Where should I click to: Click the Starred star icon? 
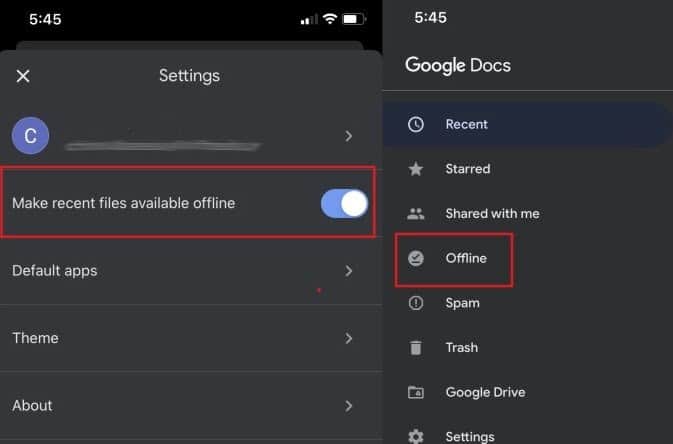pos(415,169)
